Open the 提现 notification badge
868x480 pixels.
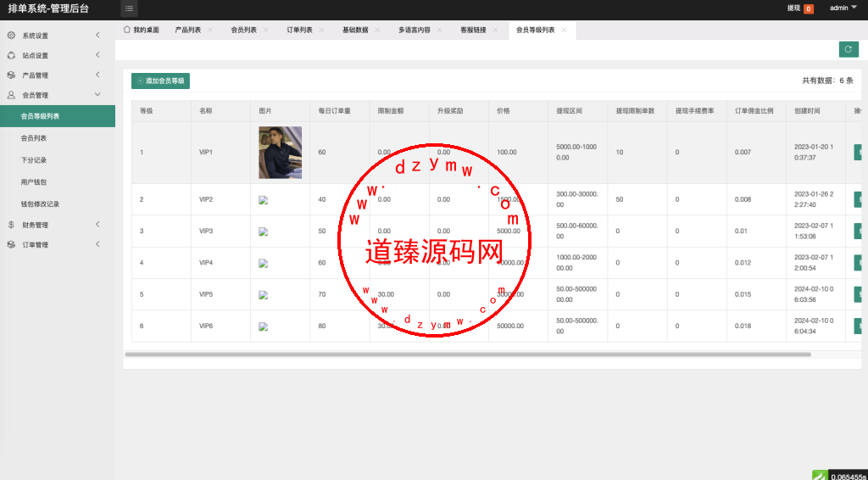tap(809, 8)
